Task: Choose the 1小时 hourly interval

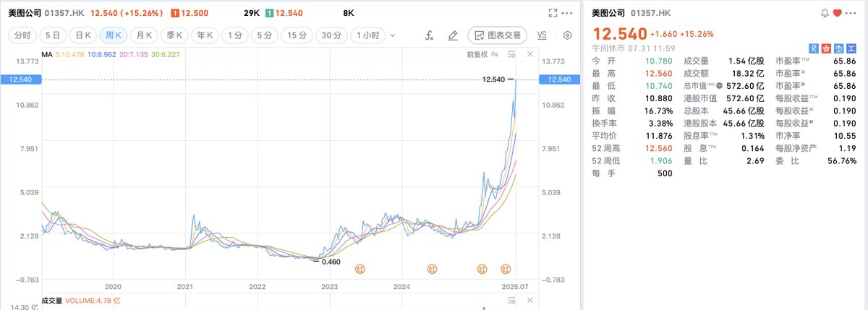Action: point(368,35)
